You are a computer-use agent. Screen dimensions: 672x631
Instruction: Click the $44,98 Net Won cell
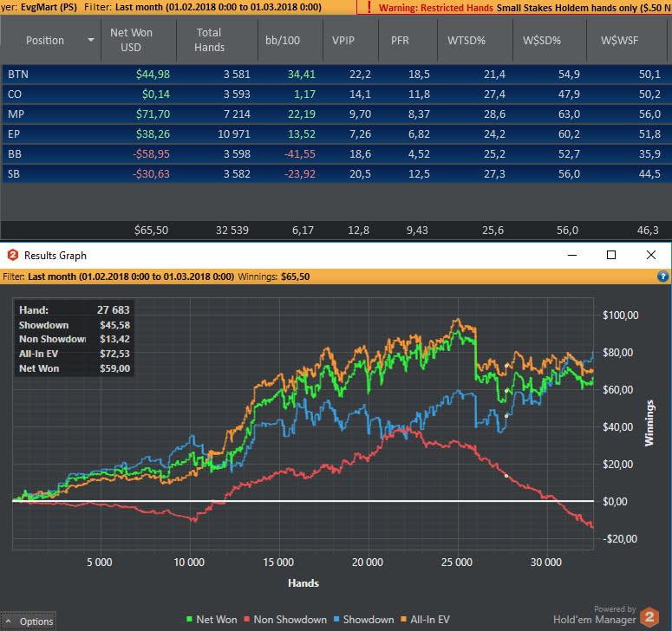coord(153,75)
